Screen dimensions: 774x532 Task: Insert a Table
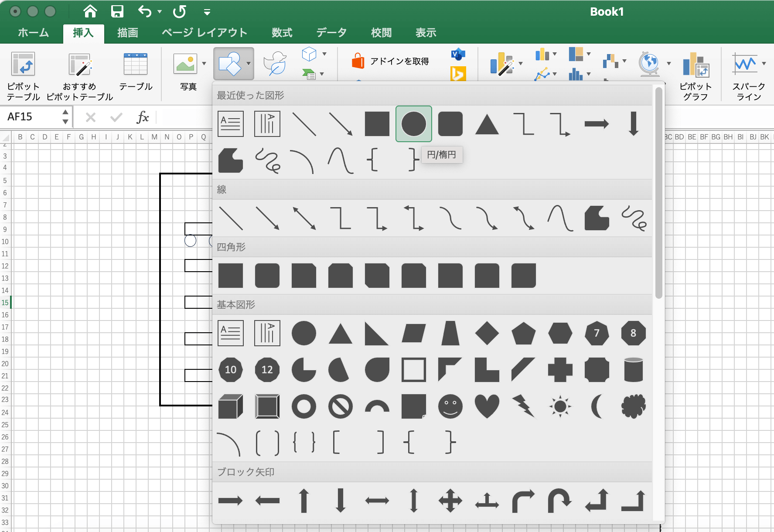(136, 72)
